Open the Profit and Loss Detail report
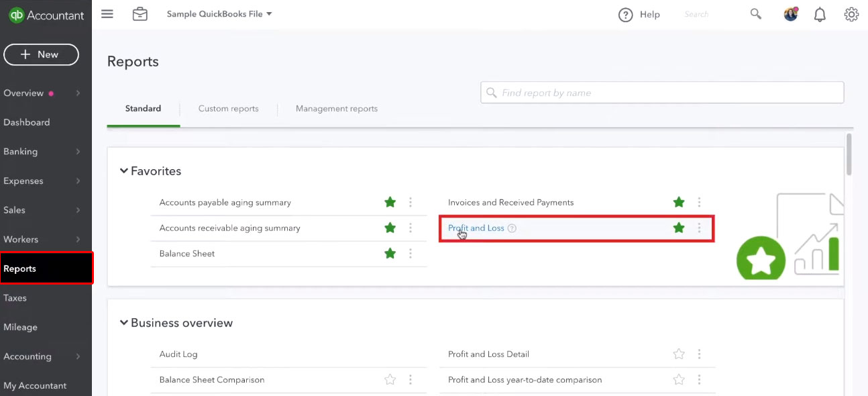 (488, 354)
